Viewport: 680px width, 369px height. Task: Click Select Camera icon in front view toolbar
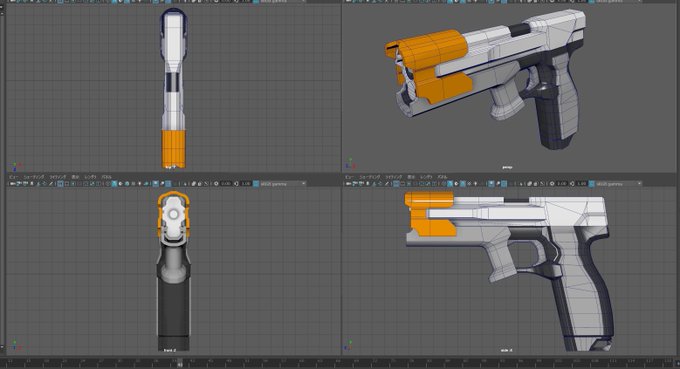coord(13,184)
